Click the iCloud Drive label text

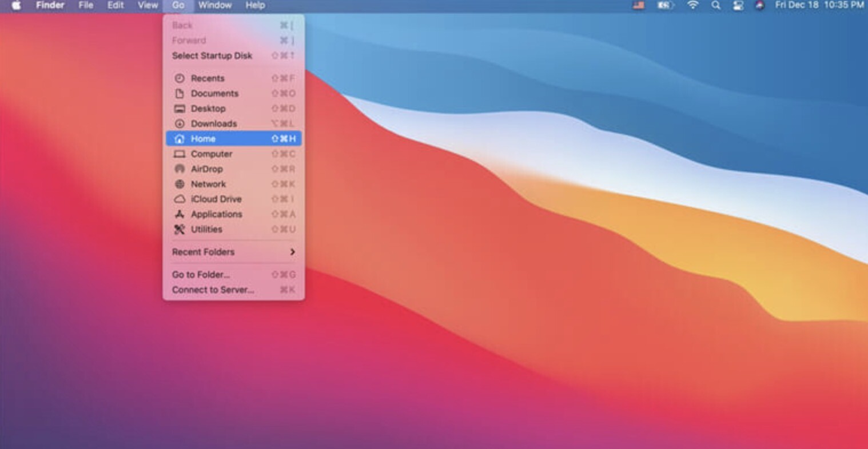point(216,199)
